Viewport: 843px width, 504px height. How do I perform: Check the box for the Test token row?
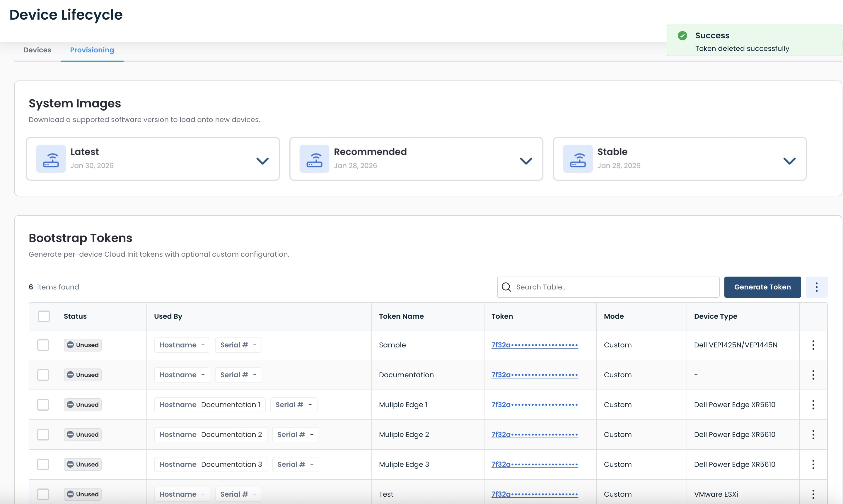tap(43, 494)
